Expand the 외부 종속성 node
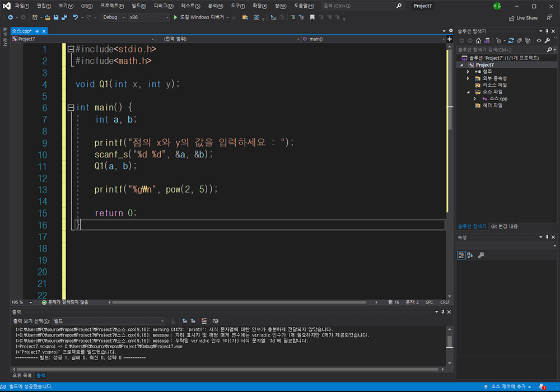 click(468, 78)
